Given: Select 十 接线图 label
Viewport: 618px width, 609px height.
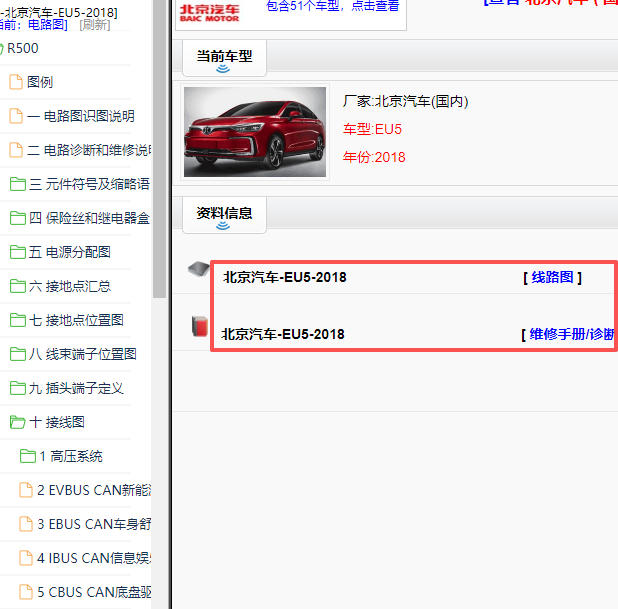Looking at the screenshot, I should click(x=57, y=422).
